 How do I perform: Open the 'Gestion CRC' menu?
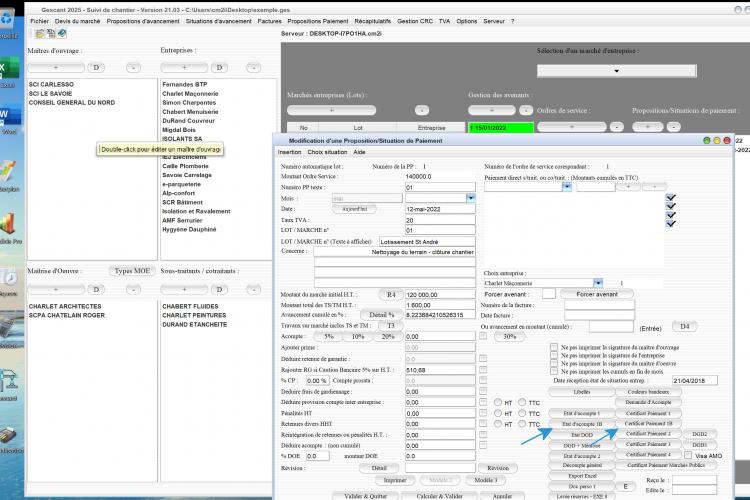click(415, 21)
